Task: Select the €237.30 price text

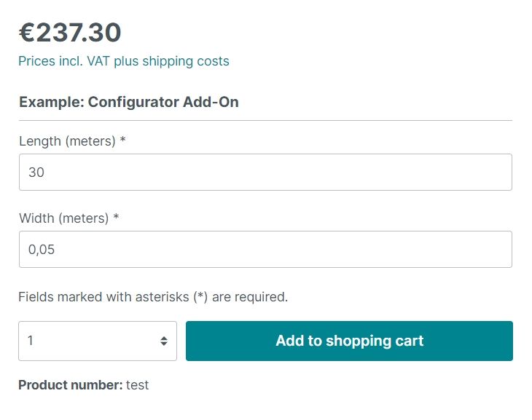Action: point(70,32)
